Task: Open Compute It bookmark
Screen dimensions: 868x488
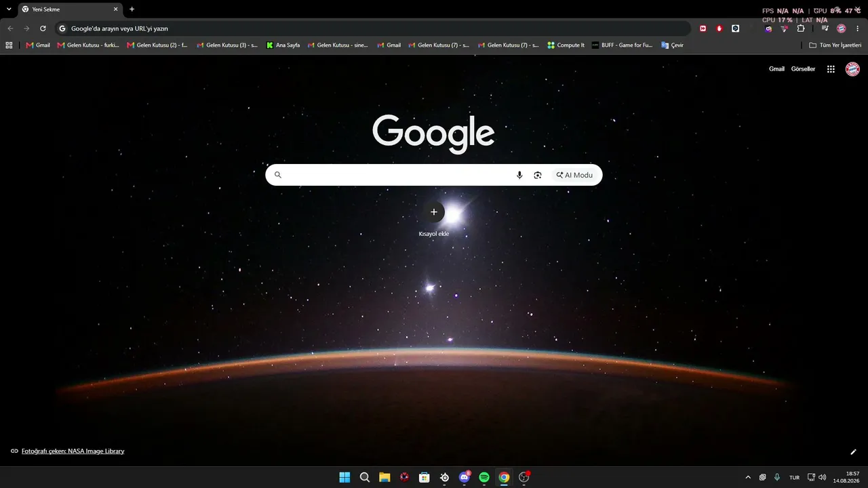Action: point(566,45)
